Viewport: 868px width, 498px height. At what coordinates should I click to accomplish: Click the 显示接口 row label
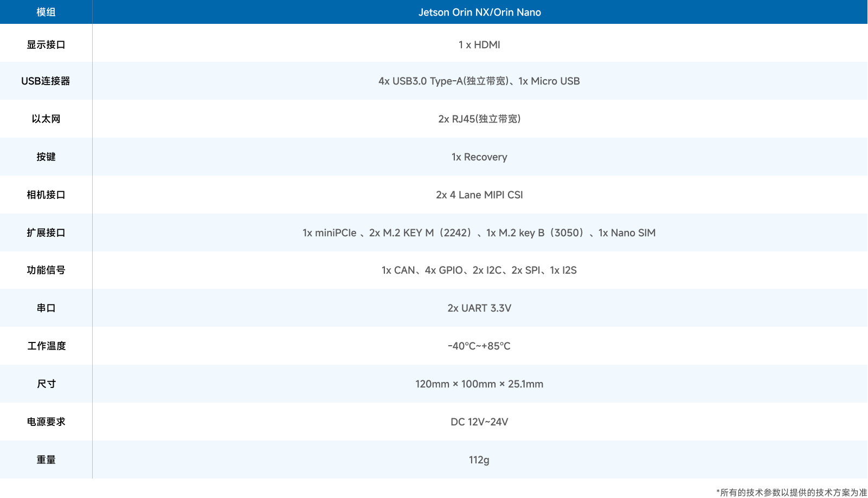[46, 44]
